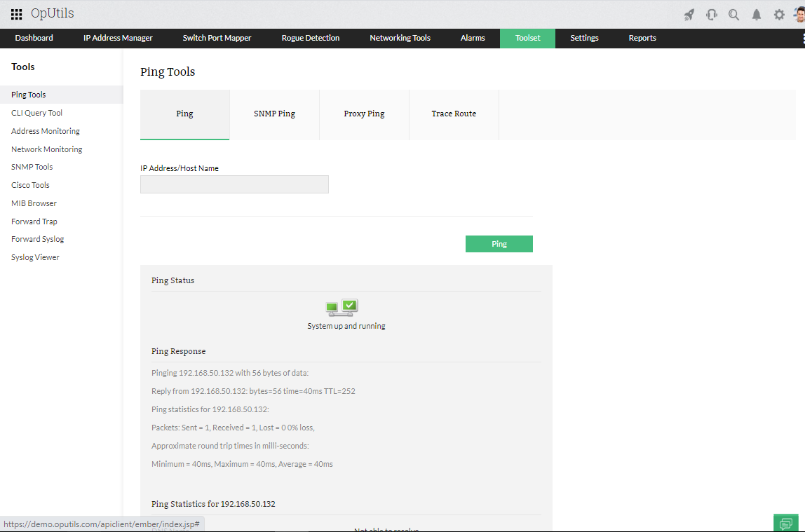Open the Proxy Ping tab

(x=365, y=114)
